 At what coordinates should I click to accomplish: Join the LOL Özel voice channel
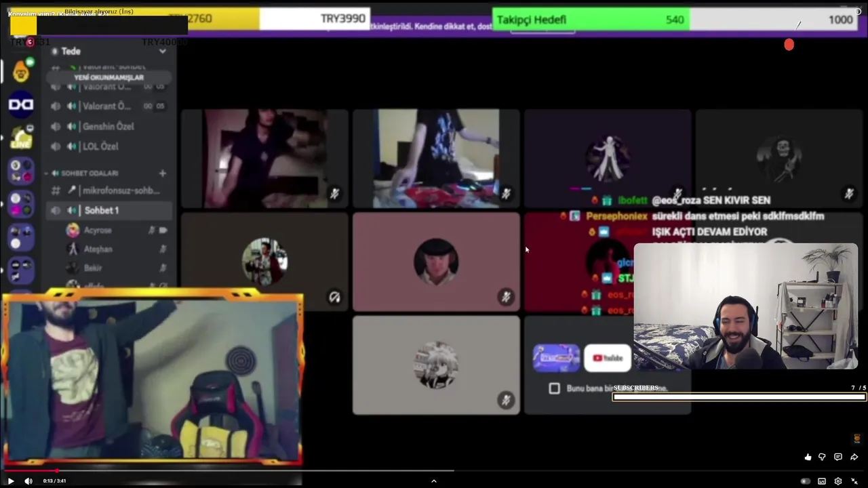point(108,146)
